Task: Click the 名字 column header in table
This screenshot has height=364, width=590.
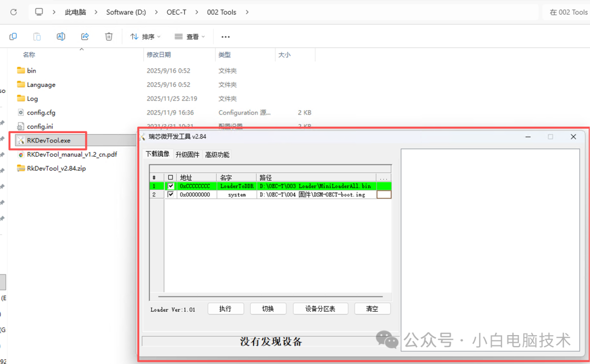Action: pyautogui.click(x=237, y=177)
